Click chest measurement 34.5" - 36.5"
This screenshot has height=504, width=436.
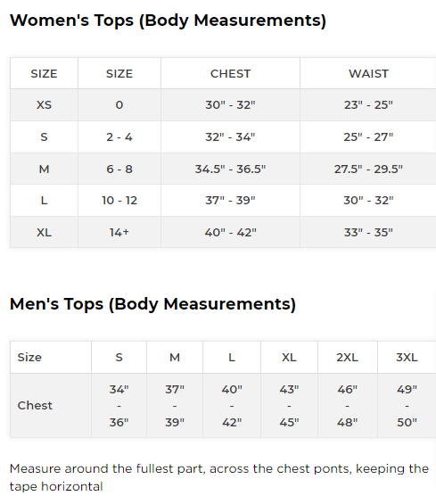[x=230, y=169]
